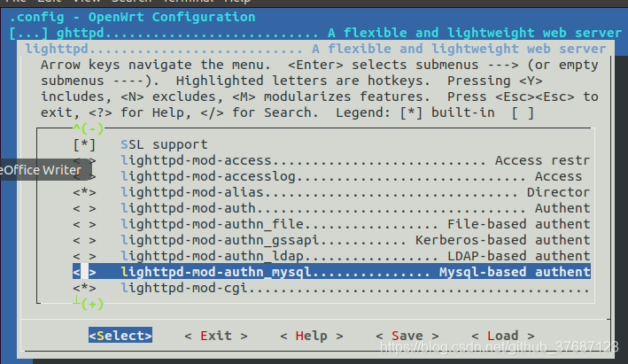Click the '.config - OpenWrt Configuration' title

click(x=132, y=17)
